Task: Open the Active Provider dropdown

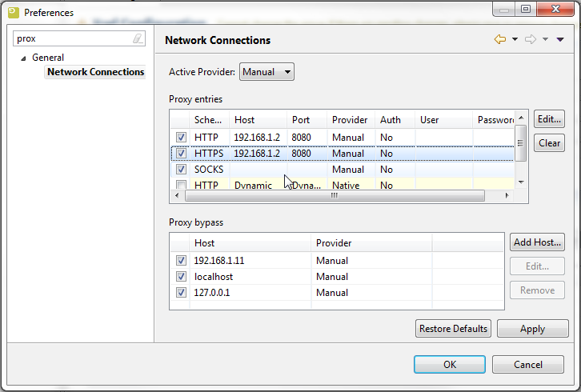Action: (267, 72)
